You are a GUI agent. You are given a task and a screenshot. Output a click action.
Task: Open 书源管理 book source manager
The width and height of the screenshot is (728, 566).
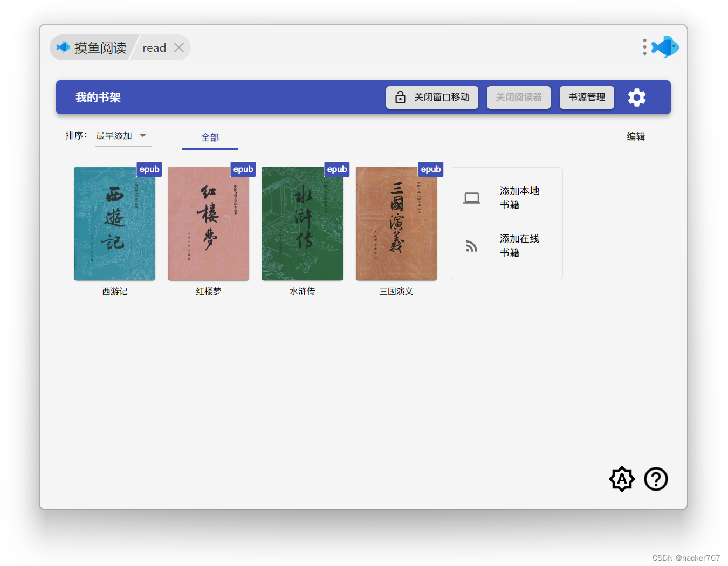pyautogui.click(x=587, y=98)
